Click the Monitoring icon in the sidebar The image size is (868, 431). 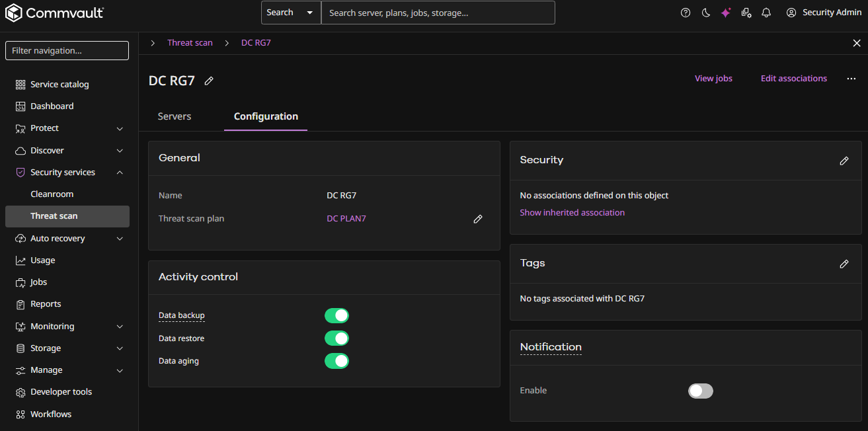(20, 327)
